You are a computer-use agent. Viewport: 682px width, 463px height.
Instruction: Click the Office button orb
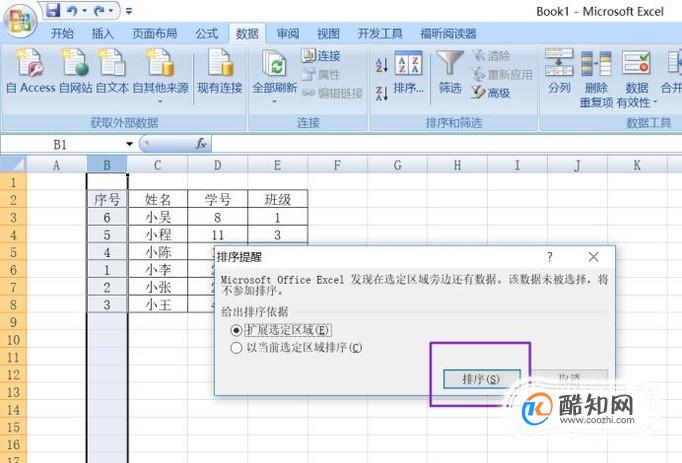tap(20, 19)
